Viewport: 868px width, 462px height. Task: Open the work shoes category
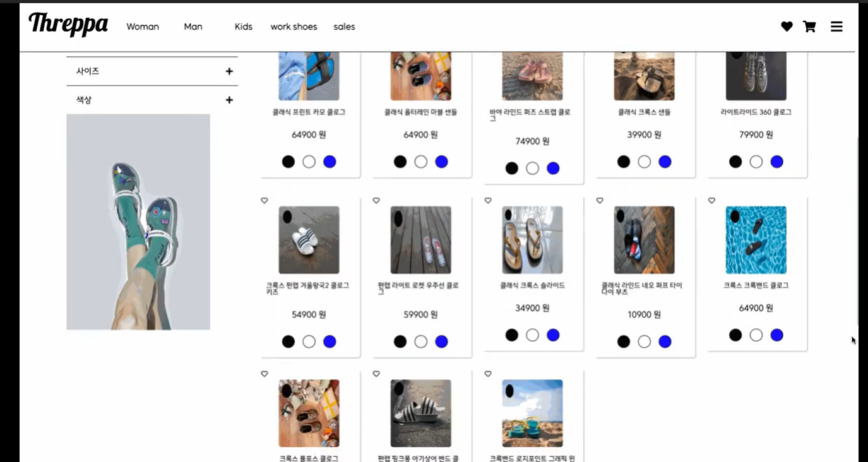pos(294,27)
